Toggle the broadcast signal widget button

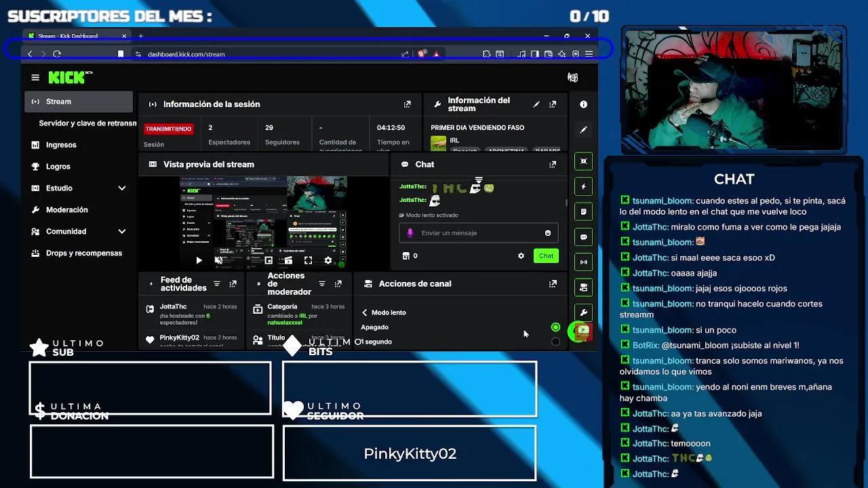[x=583, y=262]
